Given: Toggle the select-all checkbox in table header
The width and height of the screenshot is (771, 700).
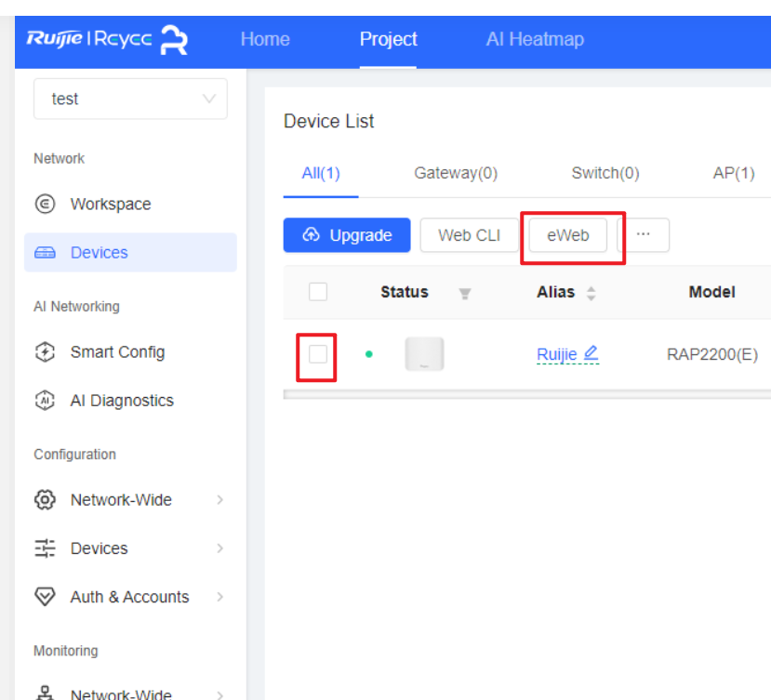Looking at the screenshot, I should [x=318, y=292].
